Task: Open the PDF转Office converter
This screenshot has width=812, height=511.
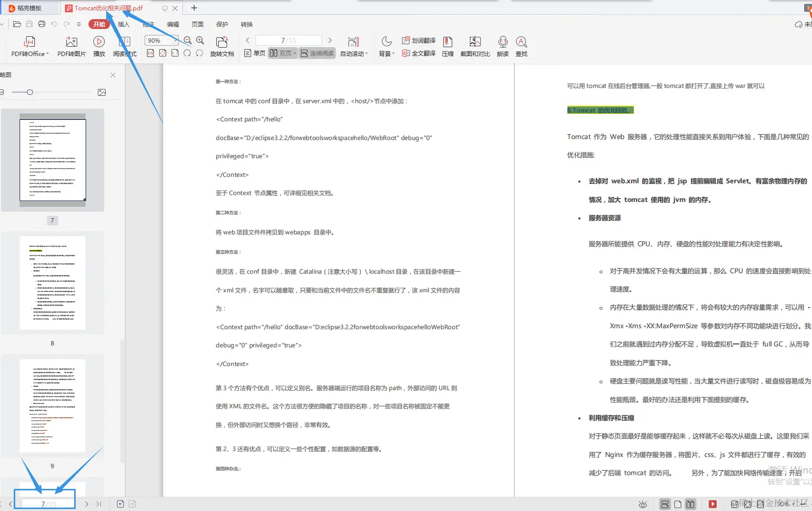Action: (x=29, y=47)
